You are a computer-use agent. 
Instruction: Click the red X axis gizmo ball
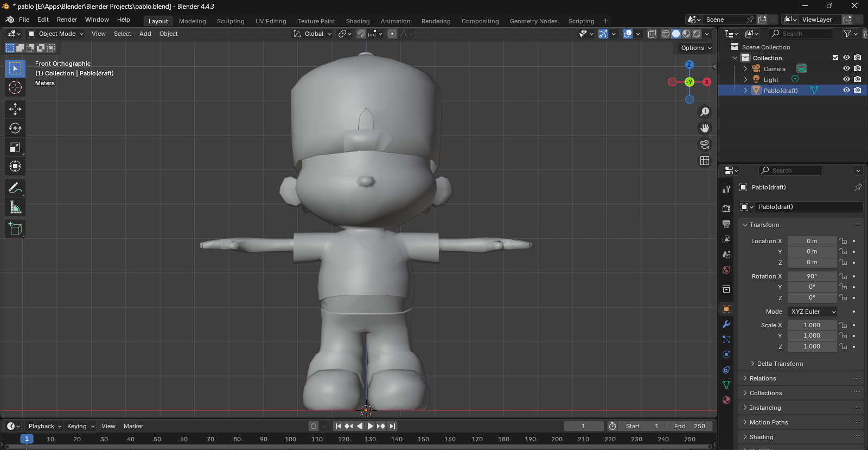tap(706, 82)
